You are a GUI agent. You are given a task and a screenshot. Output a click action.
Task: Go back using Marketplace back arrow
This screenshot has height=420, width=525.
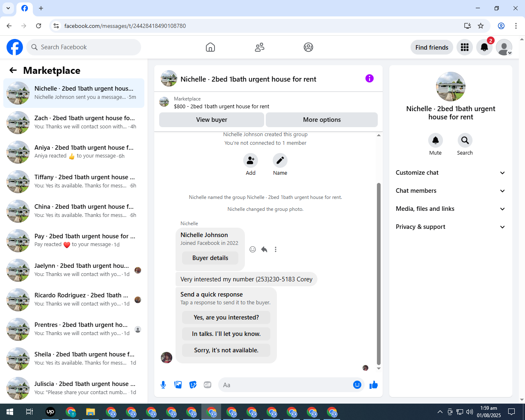pyautogui.click(x=13, y=70)
